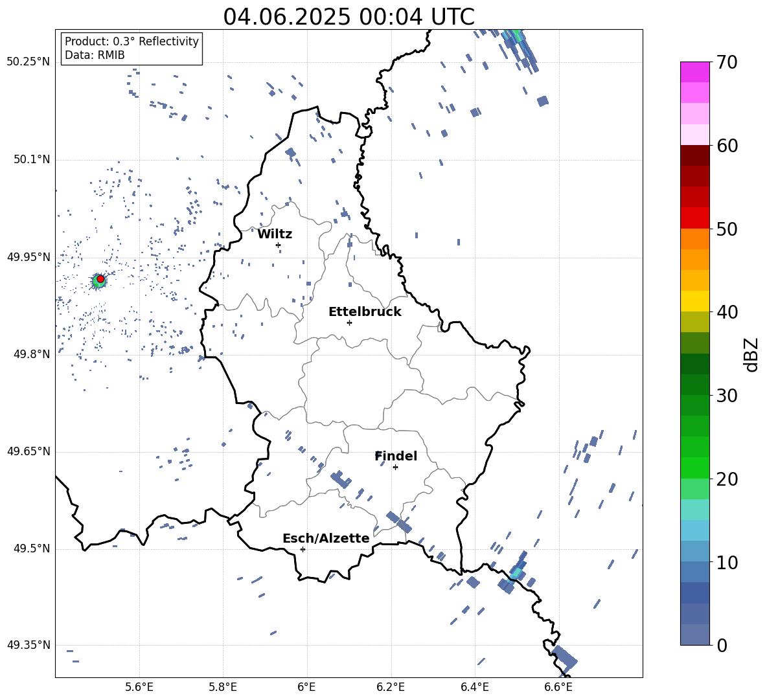Pick the yellow swatch just above 40
Viewport: 767px width, 700px height.
coord(694,301)
